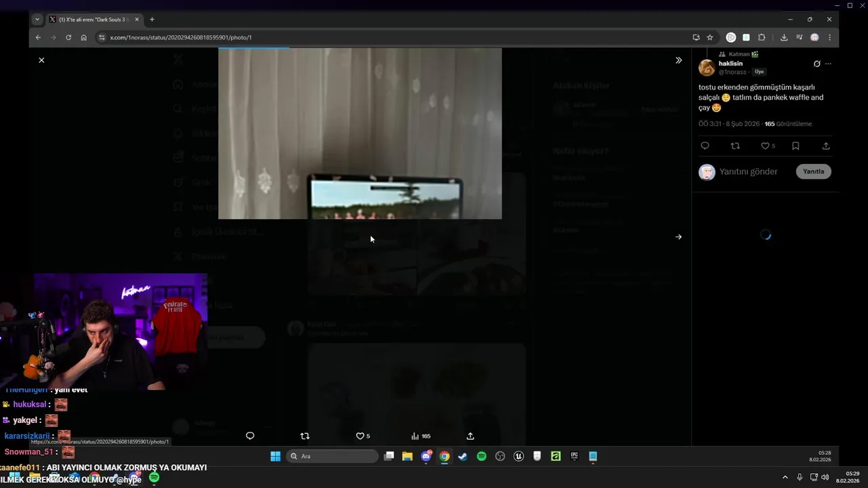
Task: Open Unreal Engine from taskbar
Action: (519, 456)
